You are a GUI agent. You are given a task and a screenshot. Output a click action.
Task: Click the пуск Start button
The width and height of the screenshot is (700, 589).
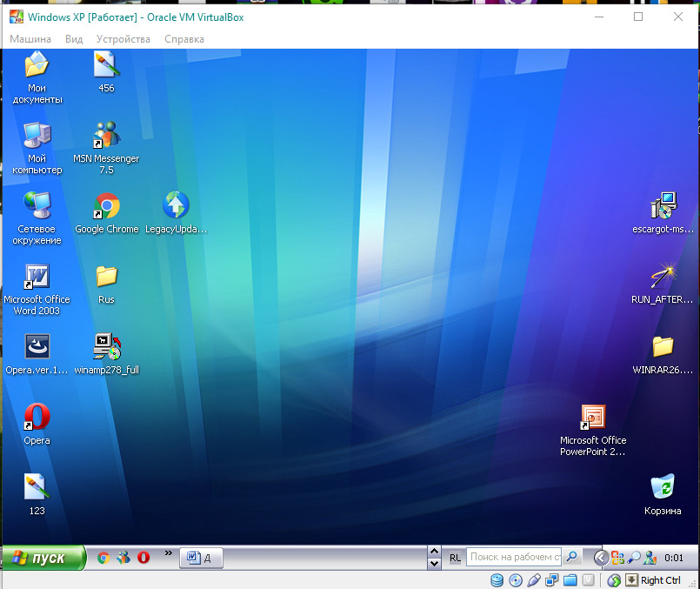point(43,558)
